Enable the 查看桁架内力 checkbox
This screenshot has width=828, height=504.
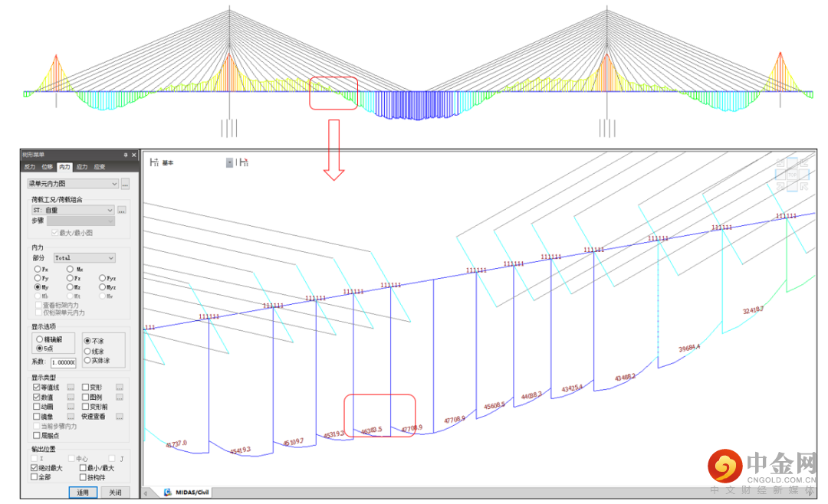point(38,305)
